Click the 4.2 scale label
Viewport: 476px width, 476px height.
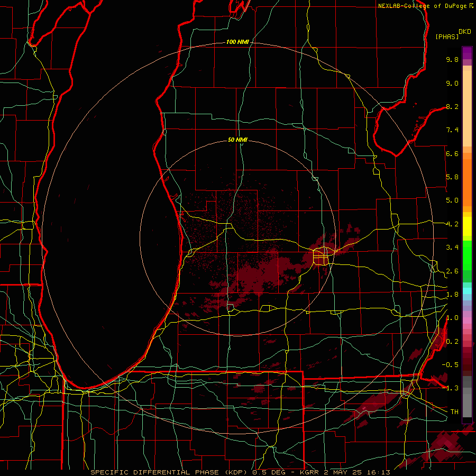point(452,224)
